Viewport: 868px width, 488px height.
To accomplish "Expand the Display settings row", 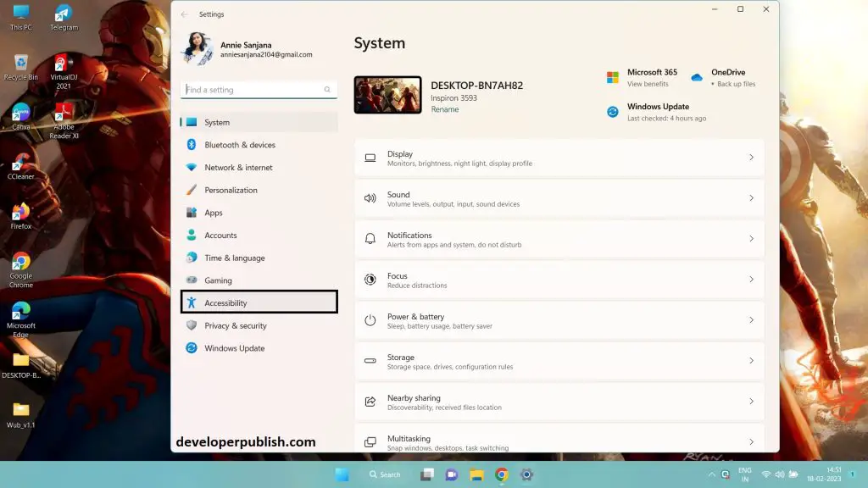I will [x=559, y=158].
